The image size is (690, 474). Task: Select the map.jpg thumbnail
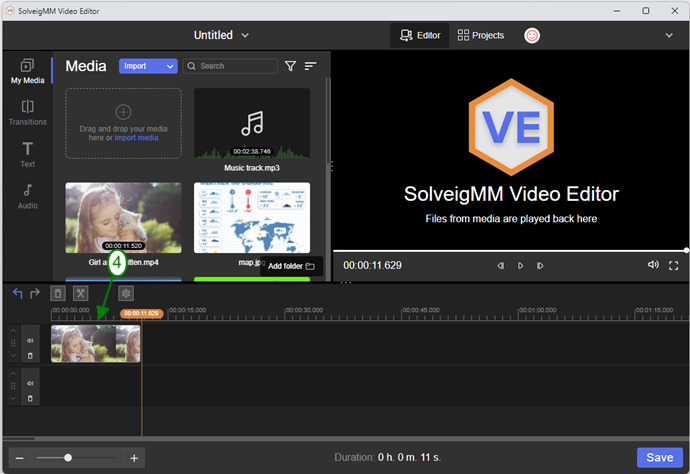(x=252, y=218)
